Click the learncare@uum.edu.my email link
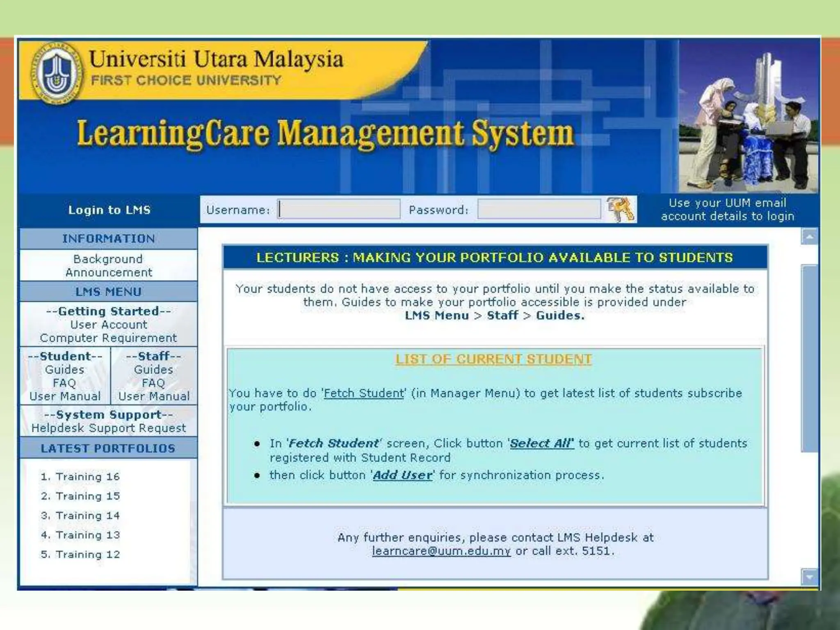840x630 pixels. [x=441, y=551]
